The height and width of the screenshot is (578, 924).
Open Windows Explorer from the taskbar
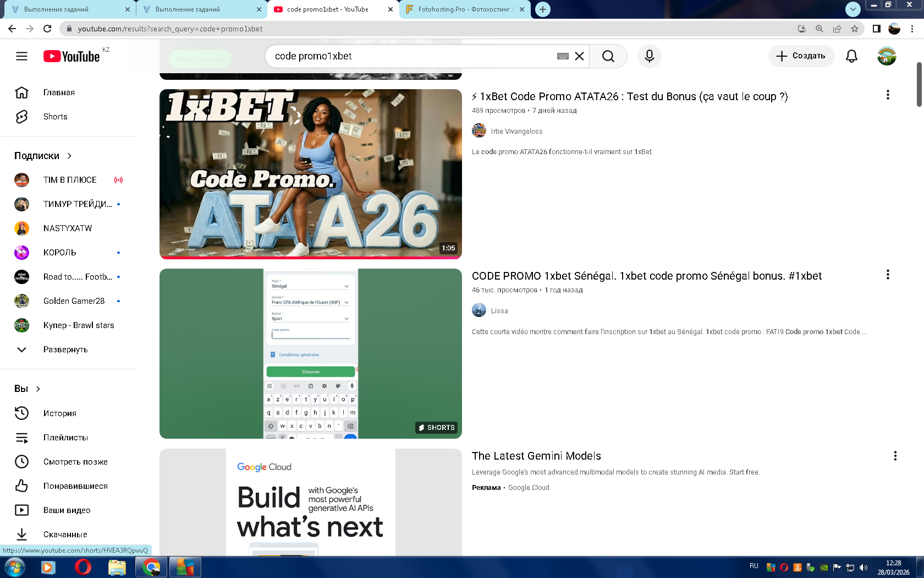coord(117,567)
